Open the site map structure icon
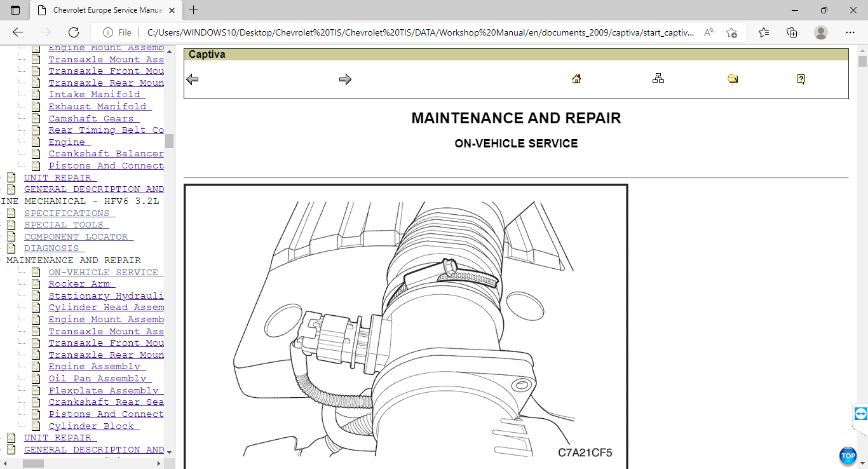 658,79
